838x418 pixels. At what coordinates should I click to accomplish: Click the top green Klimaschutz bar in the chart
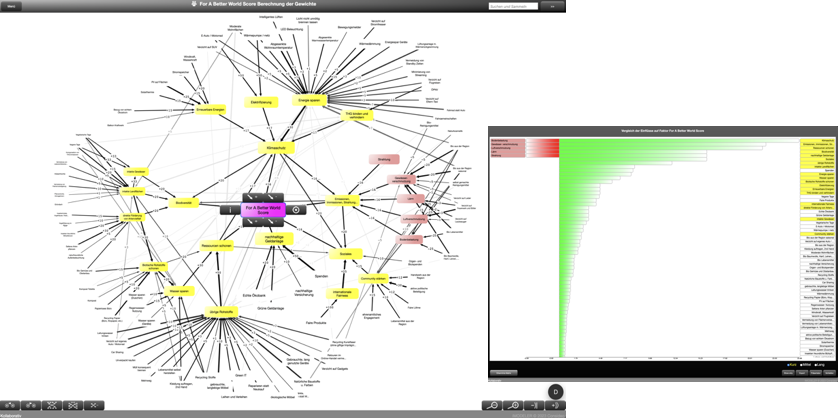pyautogui.click(x=679, y=141)
